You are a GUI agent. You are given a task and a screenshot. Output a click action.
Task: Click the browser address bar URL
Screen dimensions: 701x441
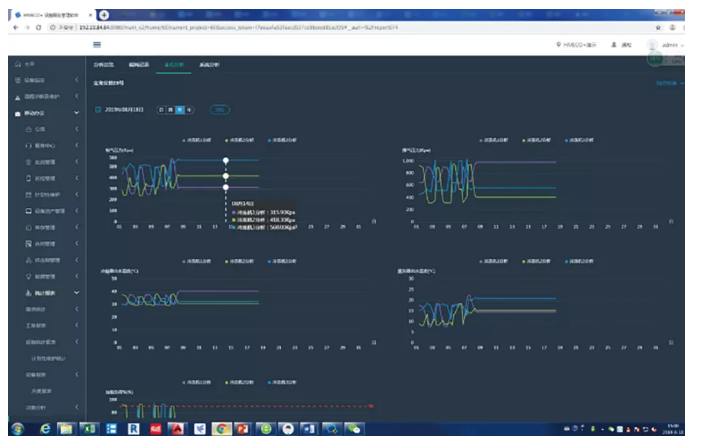point(238,28)
